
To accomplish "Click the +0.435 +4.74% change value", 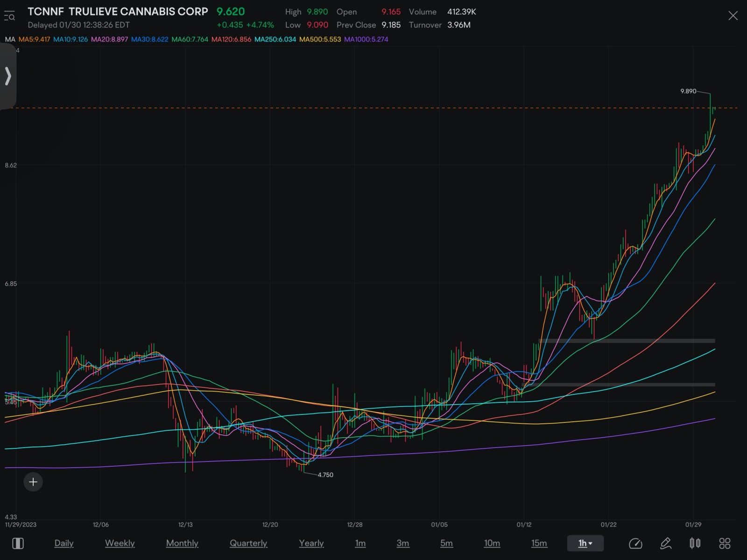I will 245,25.
